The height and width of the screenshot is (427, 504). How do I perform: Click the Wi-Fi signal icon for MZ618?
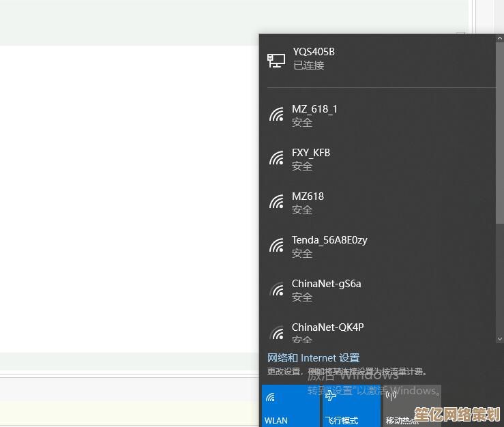point(276,203)
